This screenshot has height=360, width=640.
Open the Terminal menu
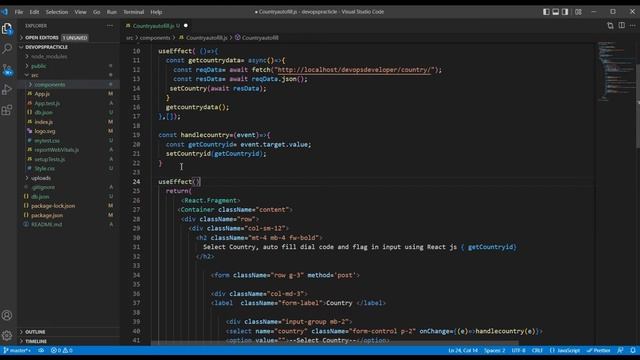tap(133, 12)
